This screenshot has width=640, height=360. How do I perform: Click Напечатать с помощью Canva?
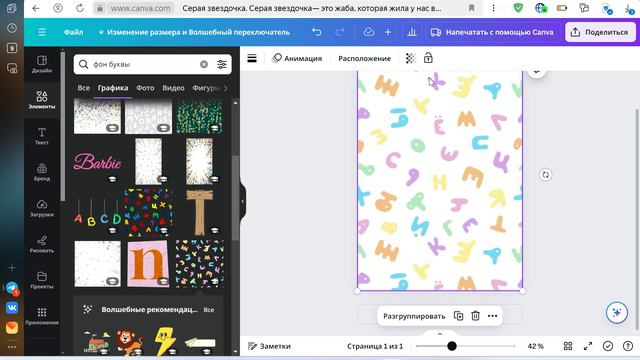coord(492,32)
